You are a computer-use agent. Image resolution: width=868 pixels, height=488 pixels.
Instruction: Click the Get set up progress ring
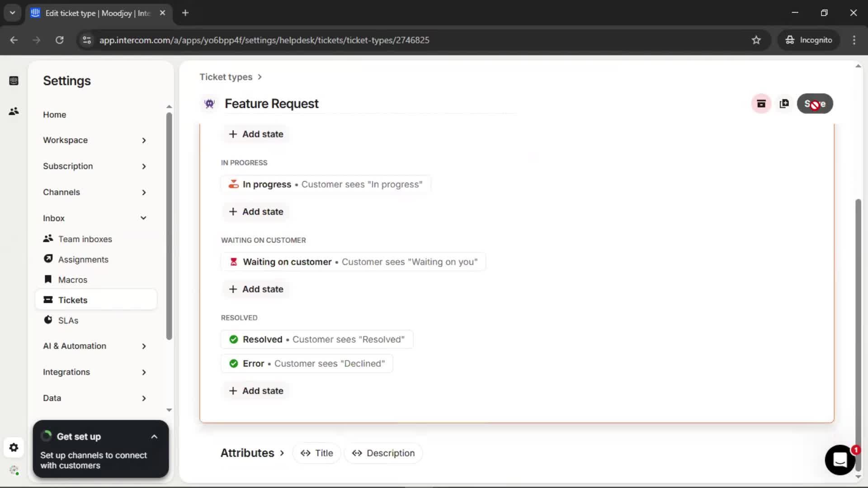click(x=46, y=436)
